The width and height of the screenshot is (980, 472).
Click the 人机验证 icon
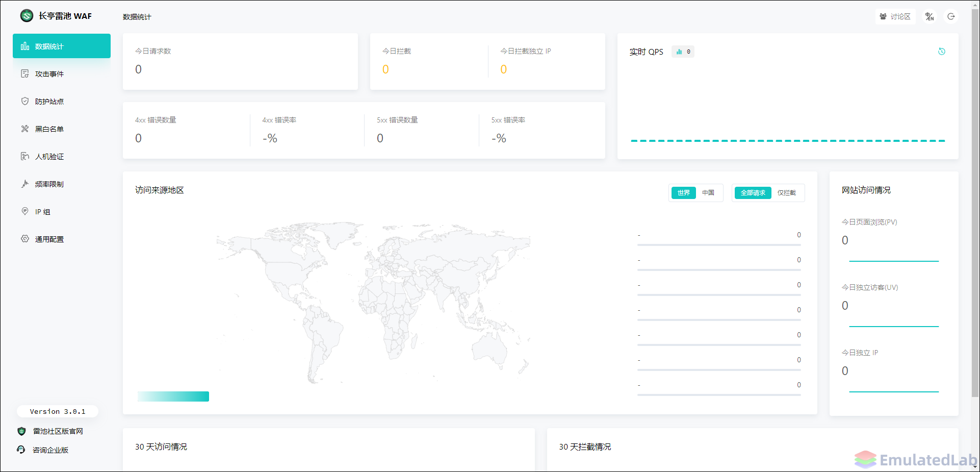click(25, 156)
